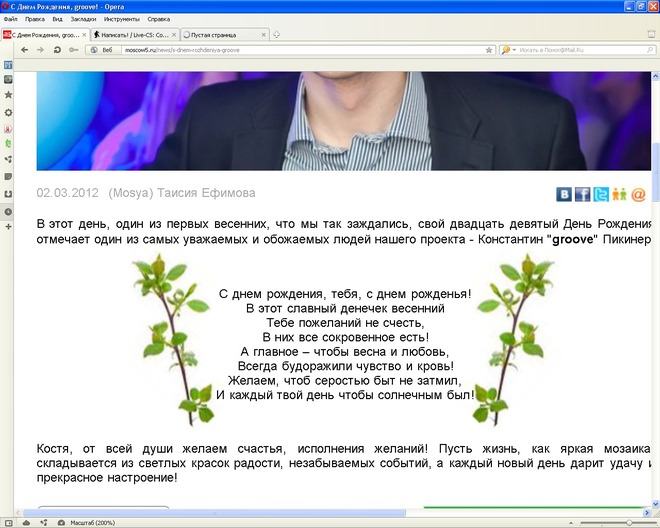Open Downloads panel in sidebar

click(x=8, y=194)
